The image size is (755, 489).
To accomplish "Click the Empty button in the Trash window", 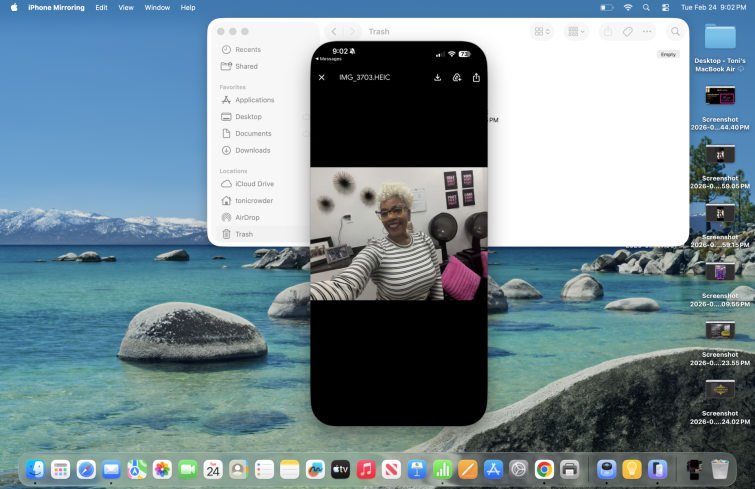I will 668,54.
